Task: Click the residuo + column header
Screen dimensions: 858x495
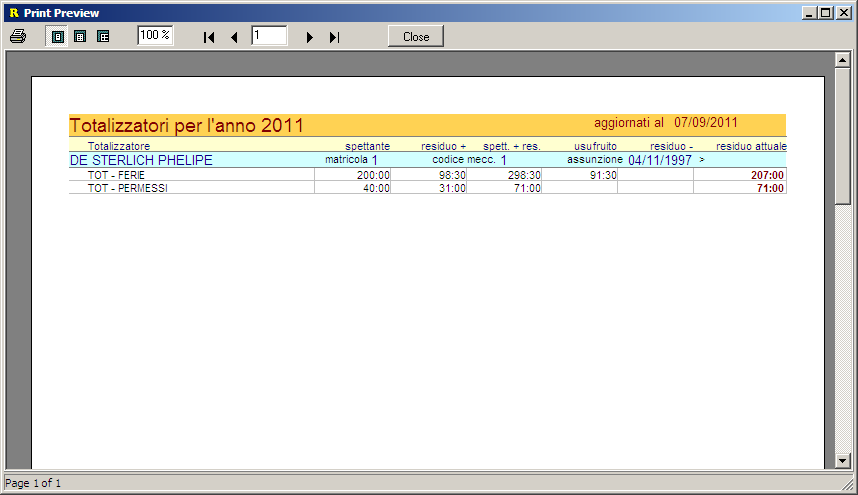Action: click(444, 146)
